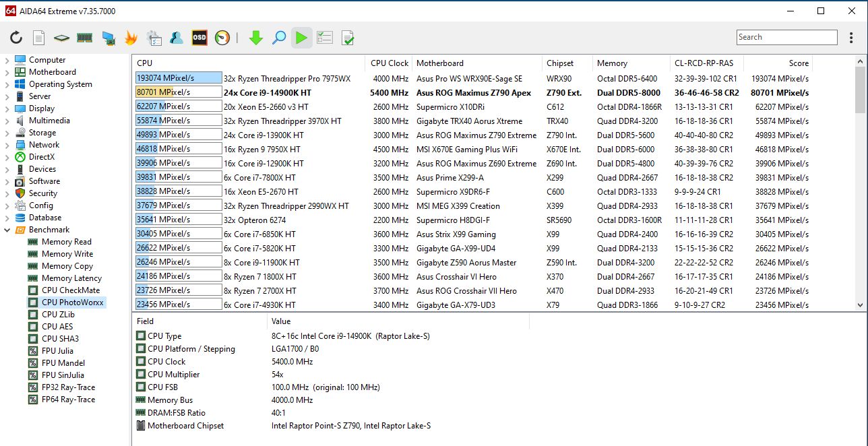Click the green download arrow icon
868x446 pixels.
[x=255, y=38]
